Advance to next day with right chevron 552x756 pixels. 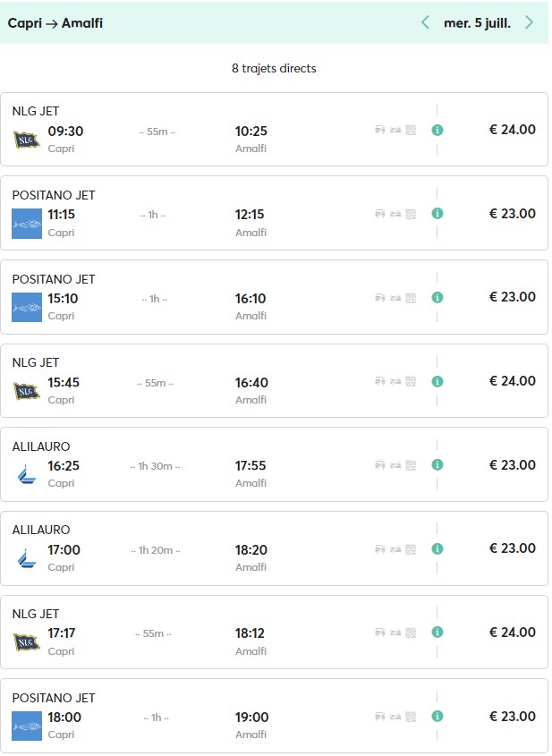[530, 22]
